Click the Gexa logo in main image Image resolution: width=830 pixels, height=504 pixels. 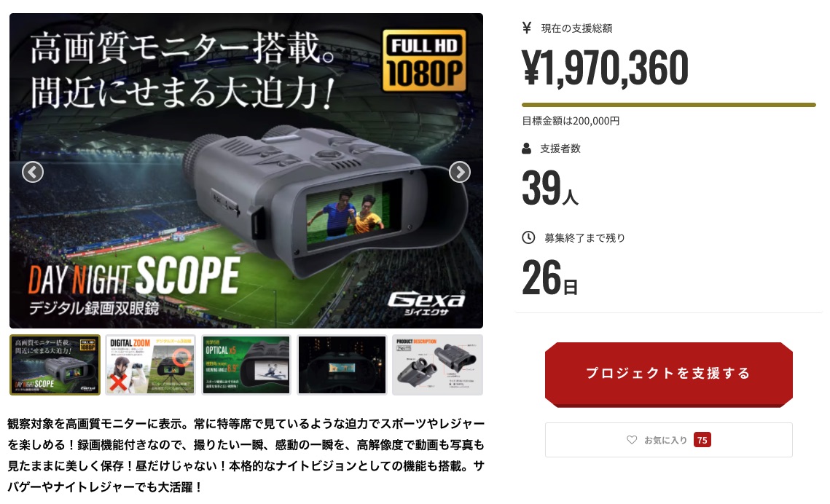point(426,302)
